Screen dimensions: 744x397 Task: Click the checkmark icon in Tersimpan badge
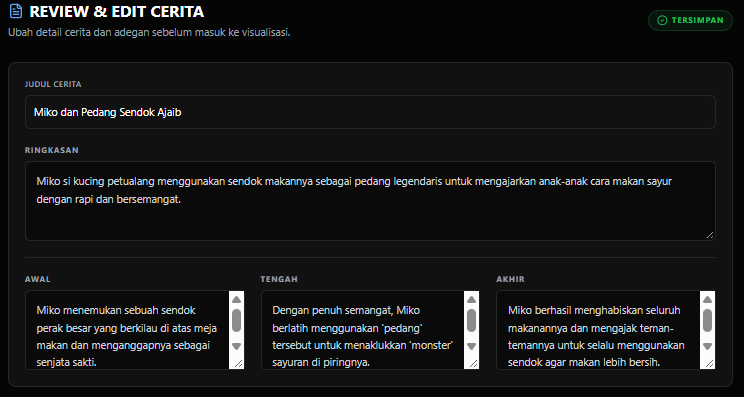coord(662,20)
